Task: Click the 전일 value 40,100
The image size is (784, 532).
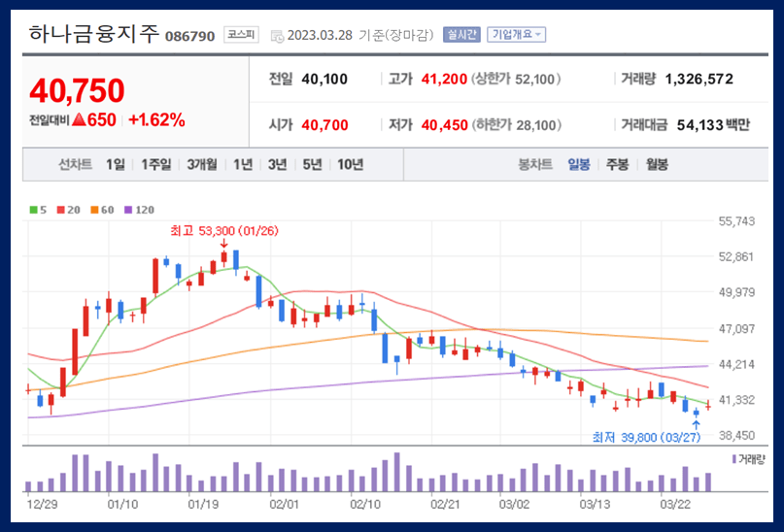Action: coord(324,79)
